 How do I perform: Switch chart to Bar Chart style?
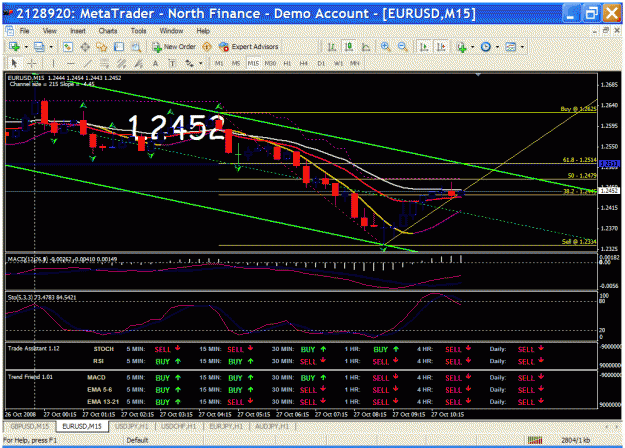[x=332, y=47]
